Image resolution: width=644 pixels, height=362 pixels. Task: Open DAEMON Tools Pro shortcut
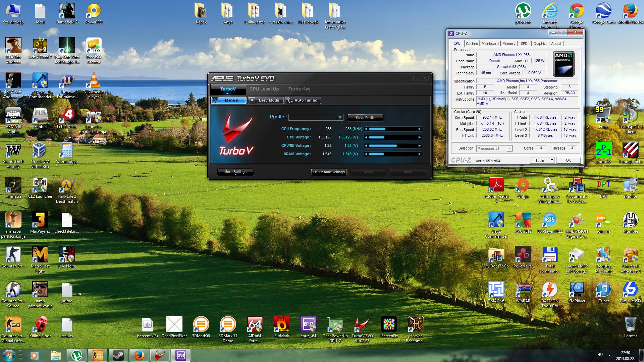point(550,295)
